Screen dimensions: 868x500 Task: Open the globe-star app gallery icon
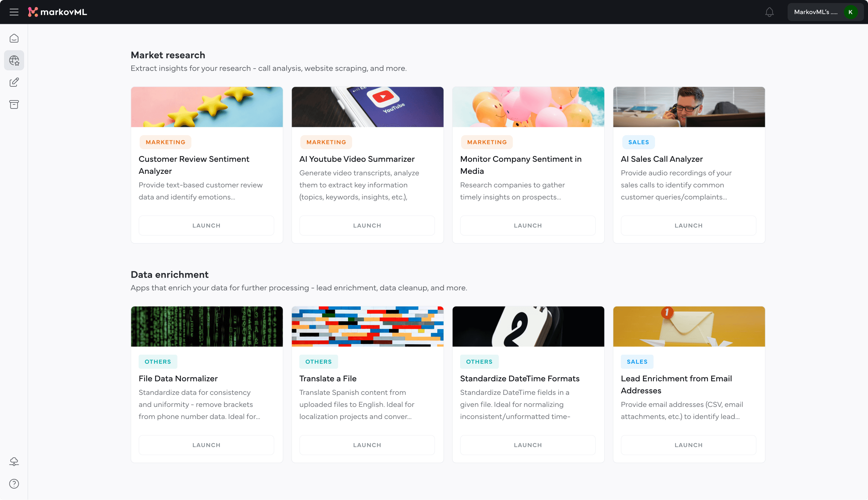[14, 60]
